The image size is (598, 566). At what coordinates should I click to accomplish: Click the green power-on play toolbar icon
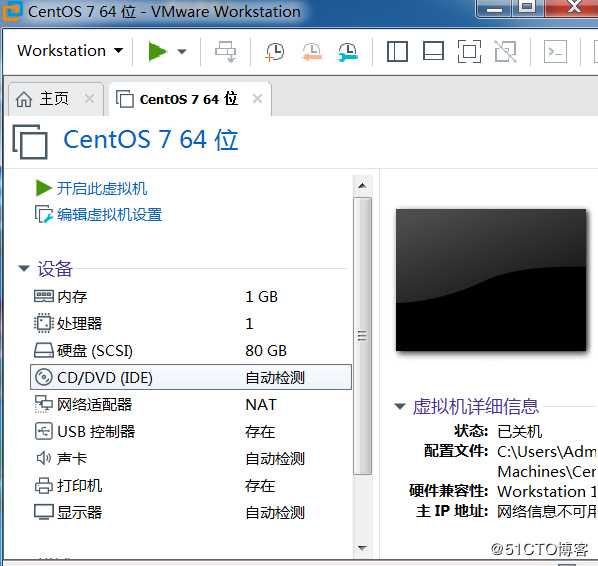click(158, 51)
